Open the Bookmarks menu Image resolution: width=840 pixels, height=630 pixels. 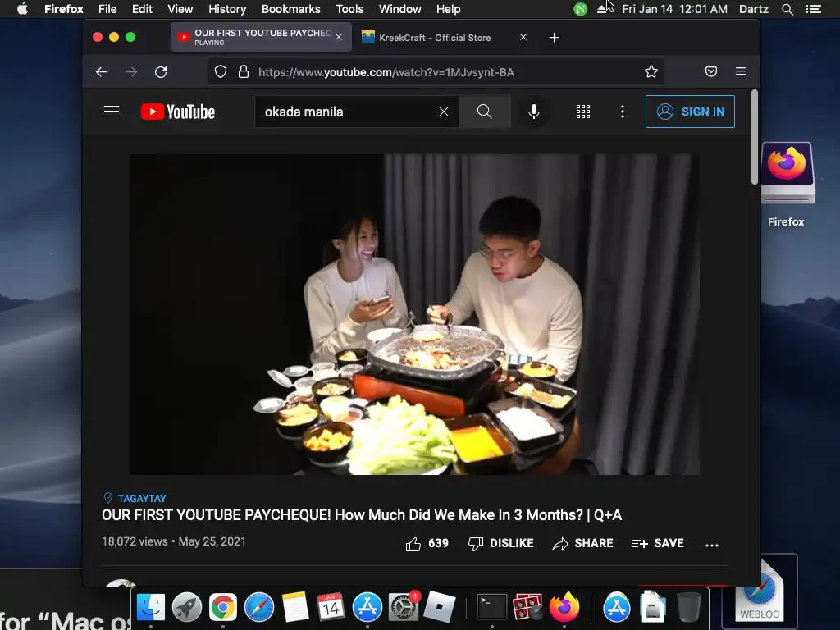click(291, 9)
